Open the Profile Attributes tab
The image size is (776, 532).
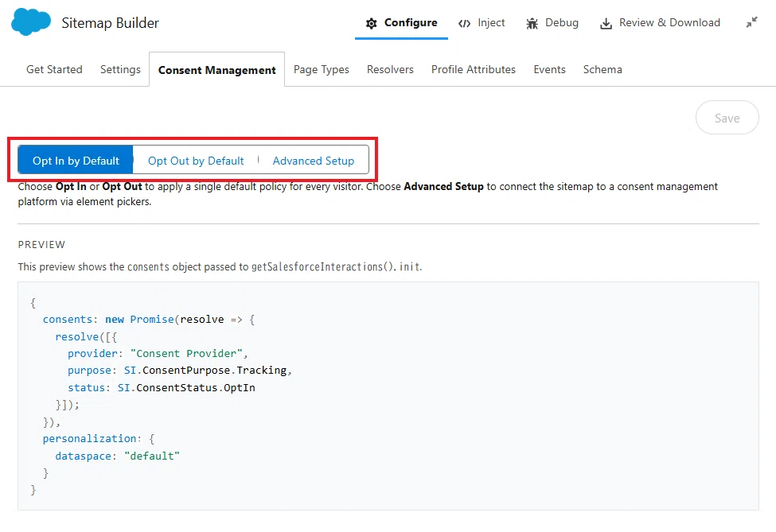point(473,70)
